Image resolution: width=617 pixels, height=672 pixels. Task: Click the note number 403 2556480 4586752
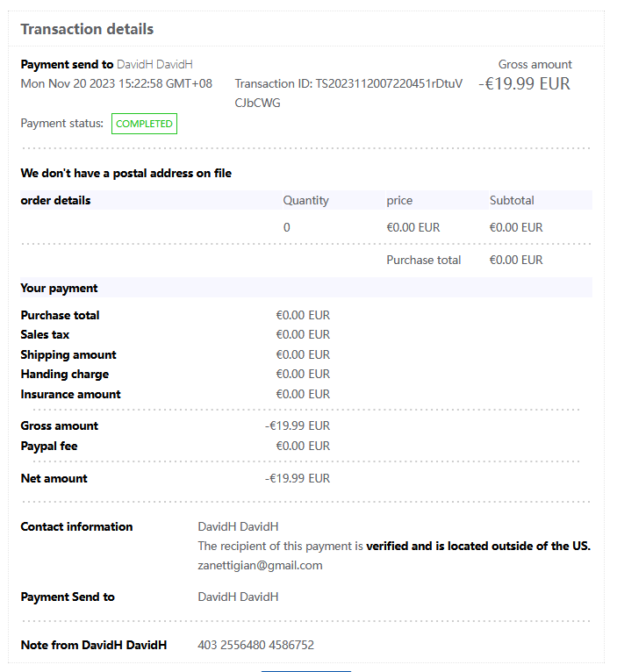pos(255,645)
